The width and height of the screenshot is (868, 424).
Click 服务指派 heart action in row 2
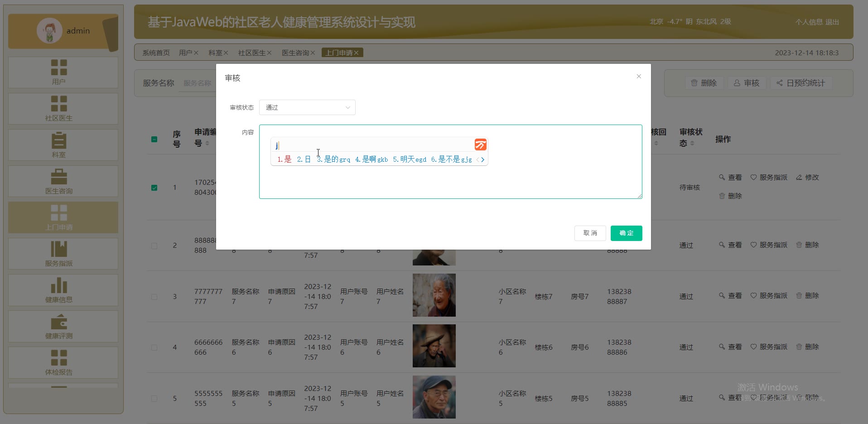[769, 245]
